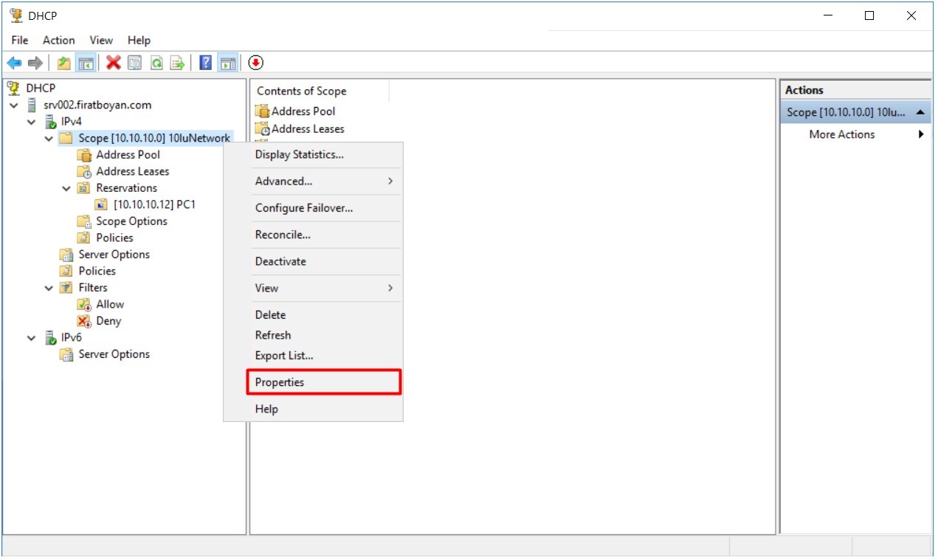Collapse the srv002.firatboyan.com server node
Image resolution: width=938 pixels, height=560 pixels.
pos(13,106)
